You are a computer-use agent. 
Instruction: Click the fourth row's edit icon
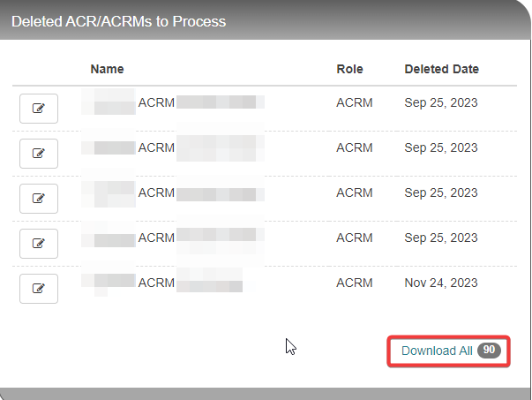(39, 244)
